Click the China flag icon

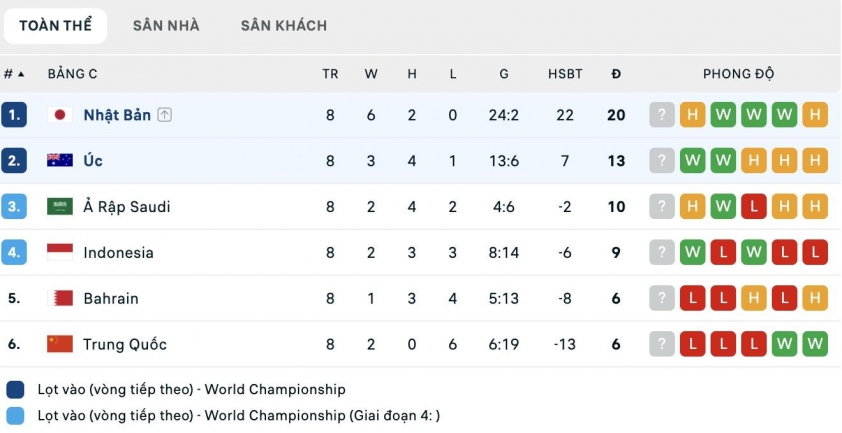(x=60, y=344)
